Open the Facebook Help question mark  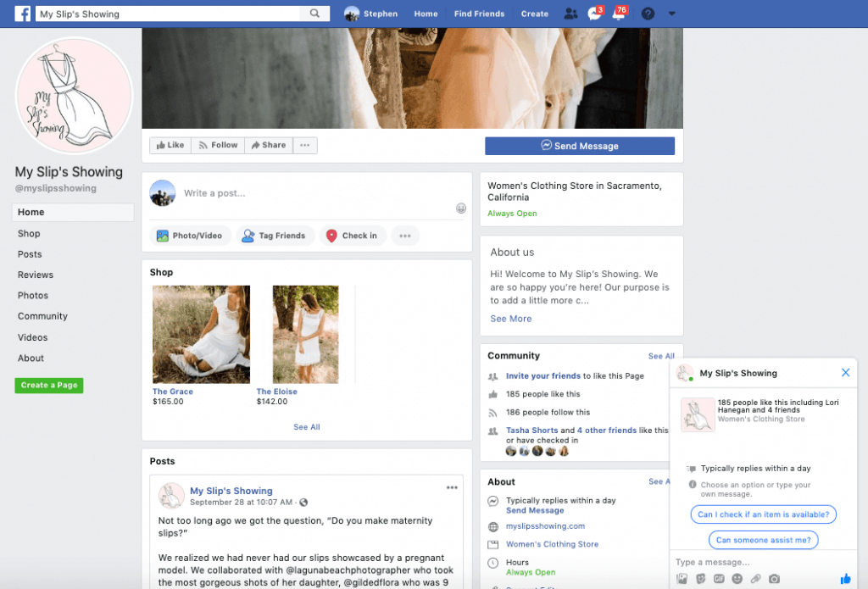coord(647,14)
